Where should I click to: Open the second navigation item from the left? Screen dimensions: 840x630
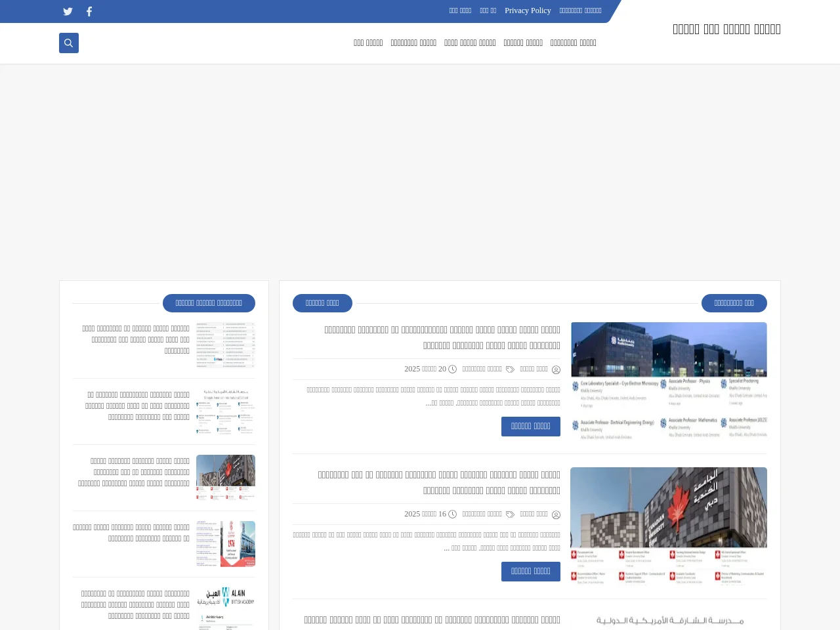pos(413,43)
